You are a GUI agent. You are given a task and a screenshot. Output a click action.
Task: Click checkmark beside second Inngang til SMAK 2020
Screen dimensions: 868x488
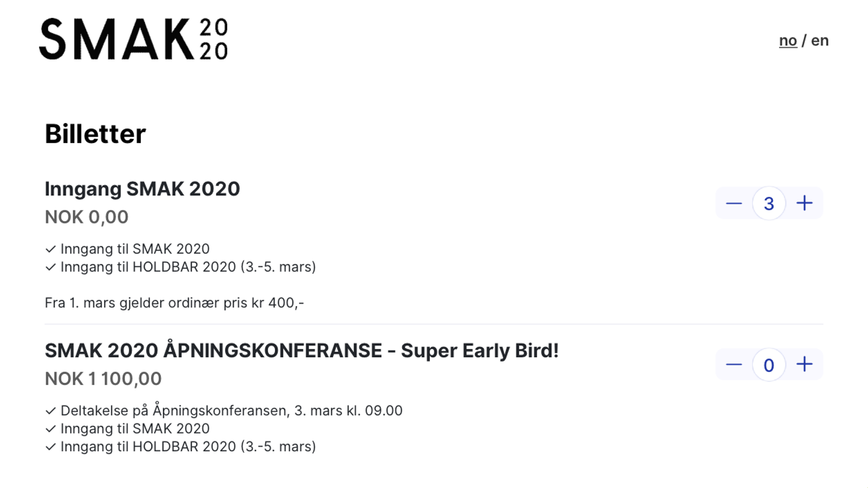coord(51,429)
